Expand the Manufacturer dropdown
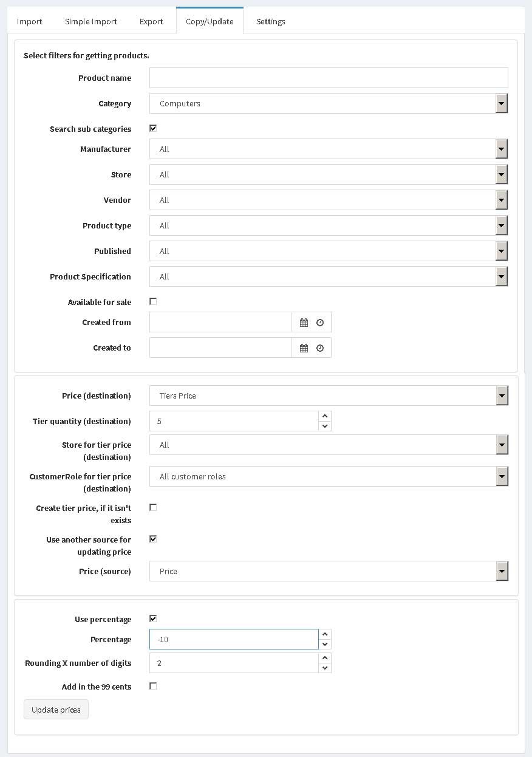Image resolution: width=532 pixels, height=757 pixels. [x=329, y=149]
